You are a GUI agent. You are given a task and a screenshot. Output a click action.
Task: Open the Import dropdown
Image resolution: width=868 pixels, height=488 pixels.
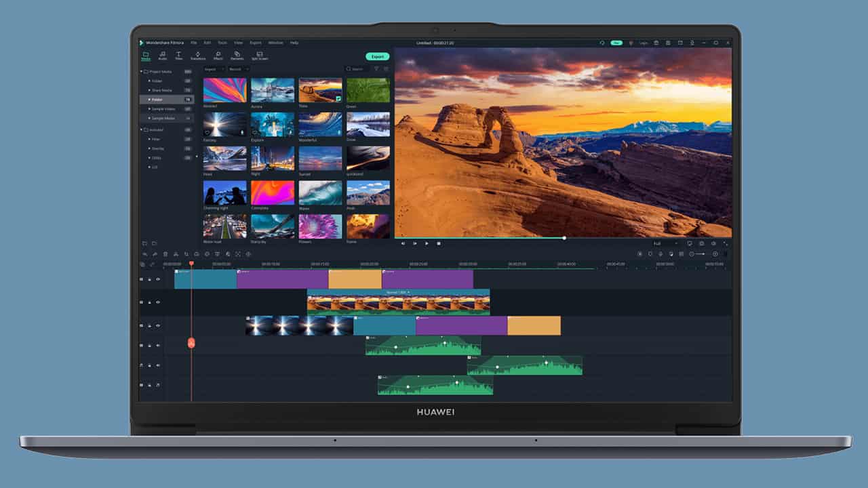coord(213,69)
